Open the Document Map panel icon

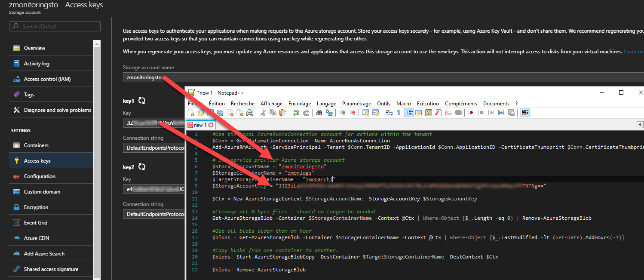[x=428, y=113]
